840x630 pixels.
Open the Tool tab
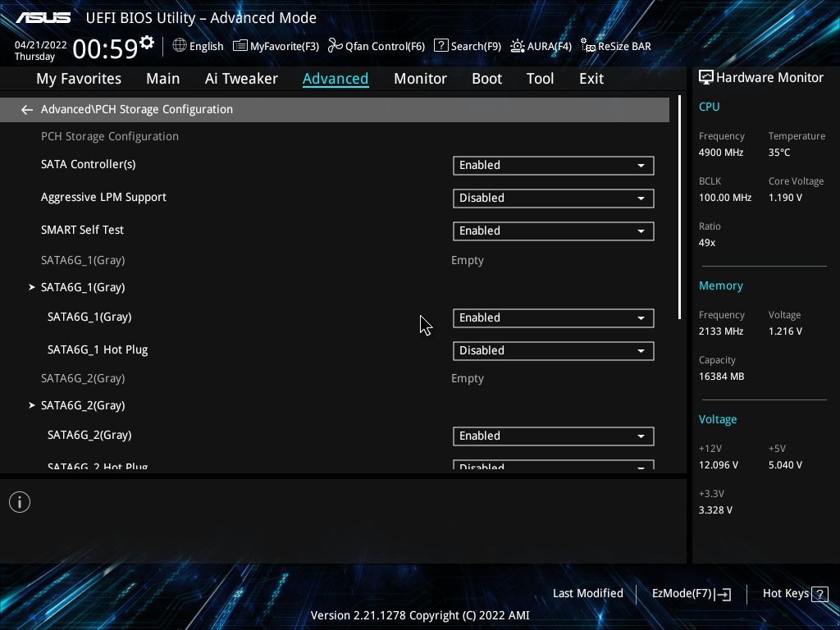(x=540, y=79)
